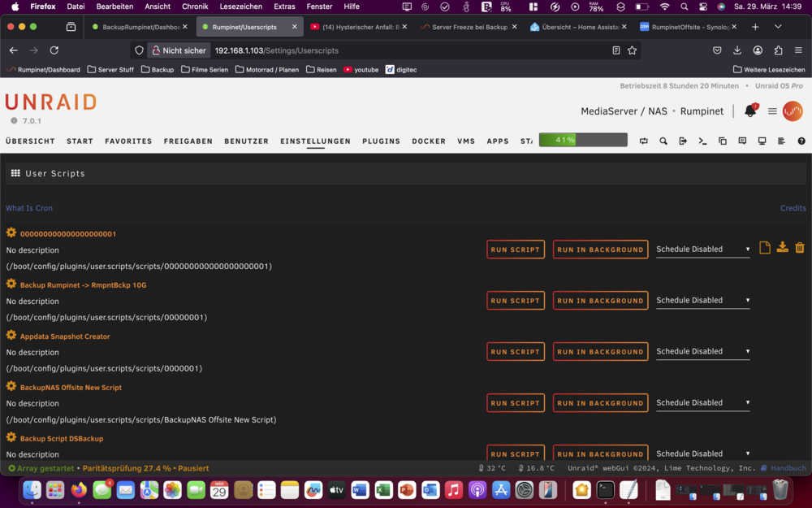
Task: Open schedule dropdown for Backup Script DSBackup
Action: point(702,454)
